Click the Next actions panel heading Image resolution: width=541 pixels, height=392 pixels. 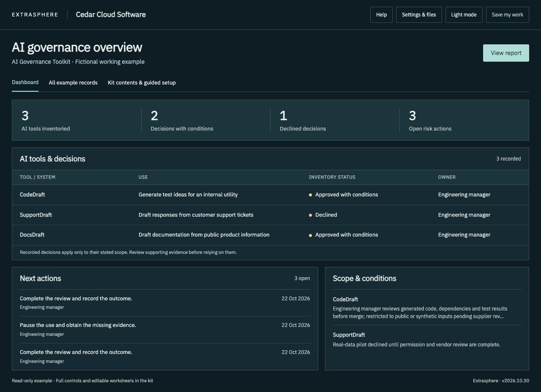(41, 278)
